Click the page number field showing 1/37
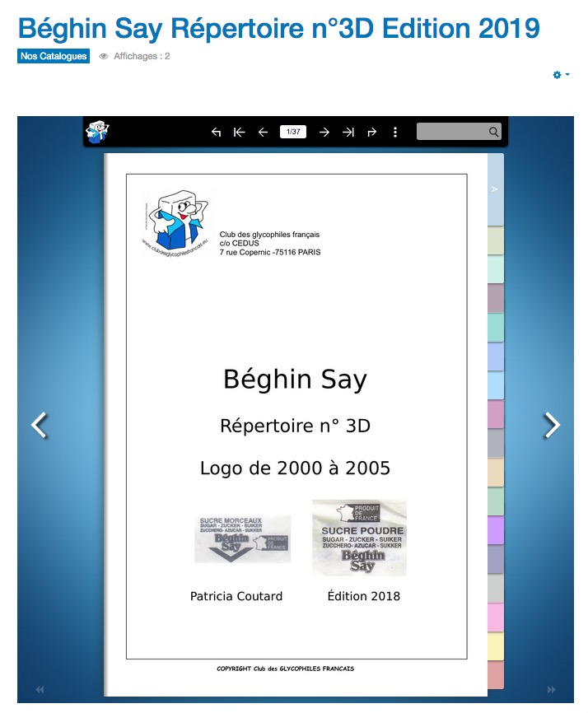This screenshot has height=713, width=588. point(293,132)
